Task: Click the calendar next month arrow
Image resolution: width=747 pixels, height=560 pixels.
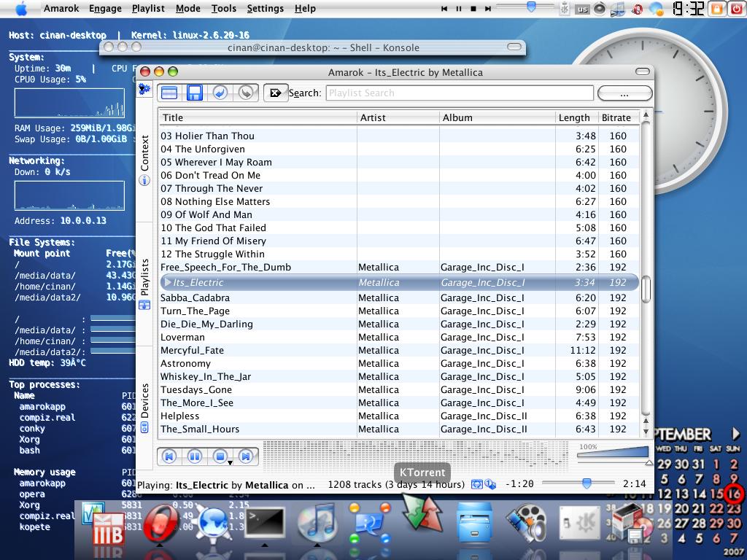Action: click(x=735, y=434)
